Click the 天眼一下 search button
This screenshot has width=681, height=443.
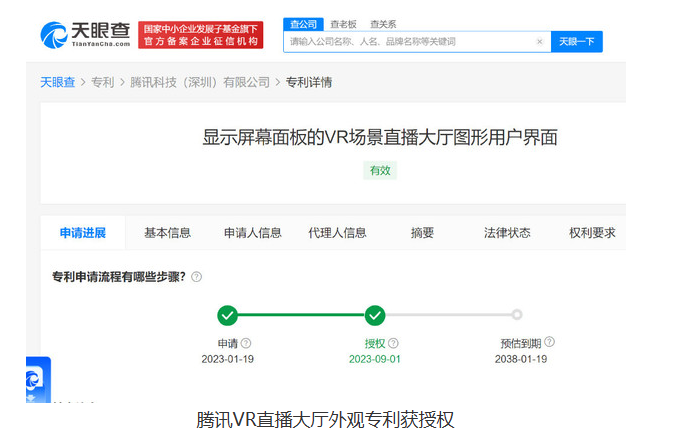point(576,42)
